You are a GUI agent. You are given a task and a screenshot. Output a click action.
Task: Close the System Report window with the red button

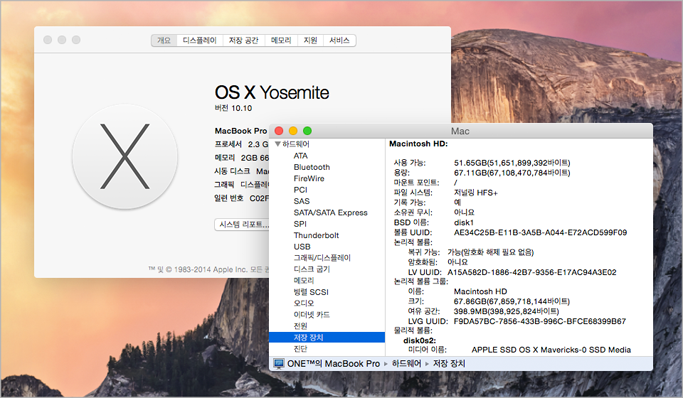point(279,131)
